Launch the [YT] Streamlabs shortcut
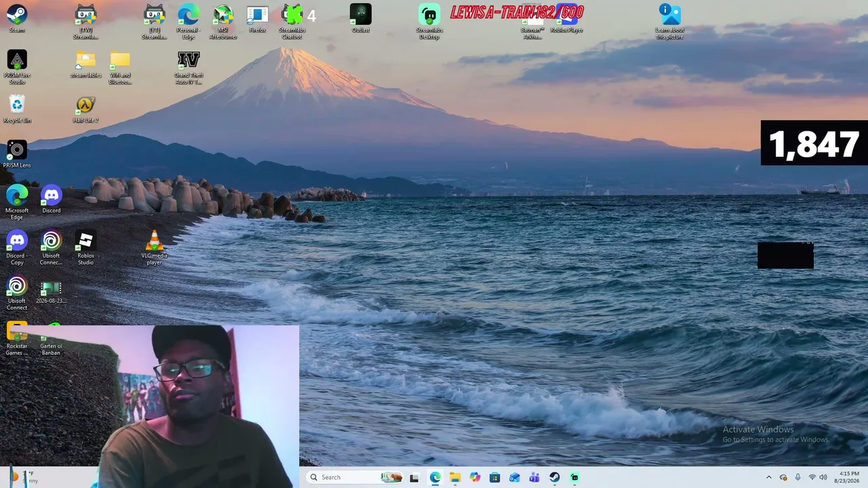Image resolution: width=868 pixels, height=488 pixels. [x=154, y=22]
